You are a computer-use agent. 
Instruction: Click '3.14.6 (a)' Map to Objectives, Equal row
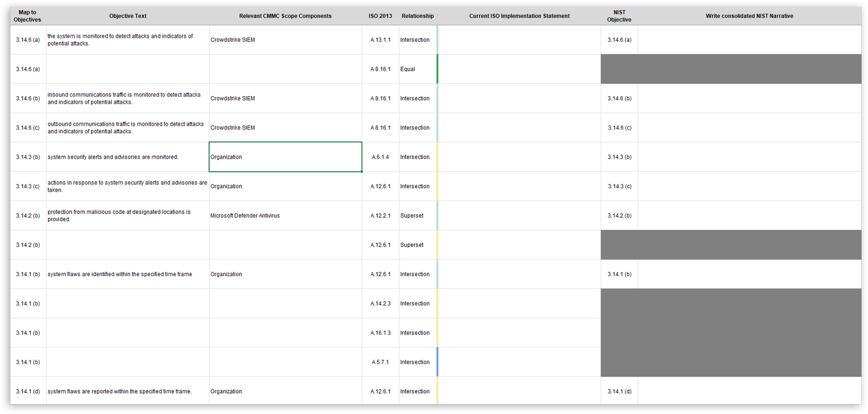28,69
